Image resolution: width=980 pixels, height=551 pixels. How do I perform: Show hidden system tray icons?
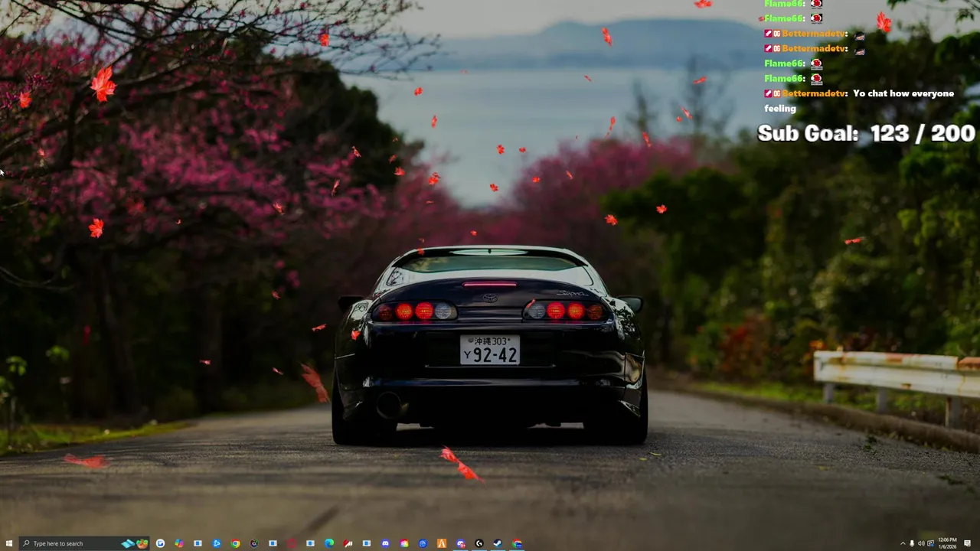click(x=903, y=543)
